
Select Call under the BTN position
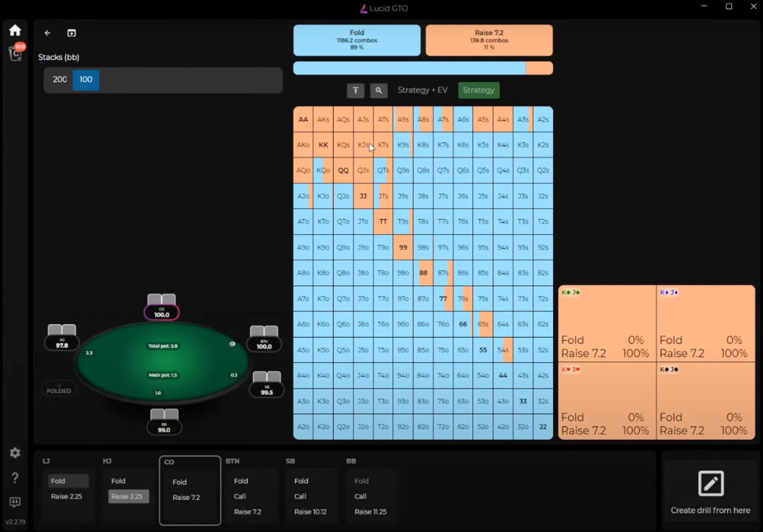coord(239,496)
